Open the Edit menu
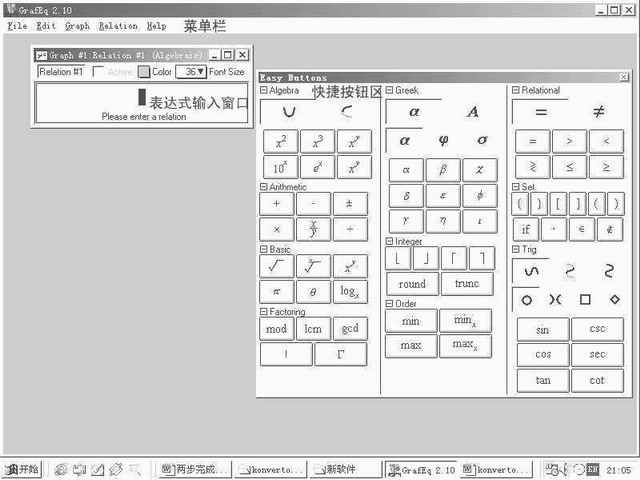Viewport: 640px width, 480px height. click(46, 26)
